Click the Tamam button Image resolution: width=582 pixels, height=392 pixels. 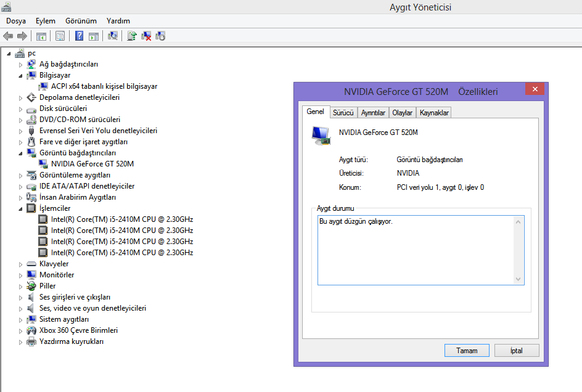467,351
